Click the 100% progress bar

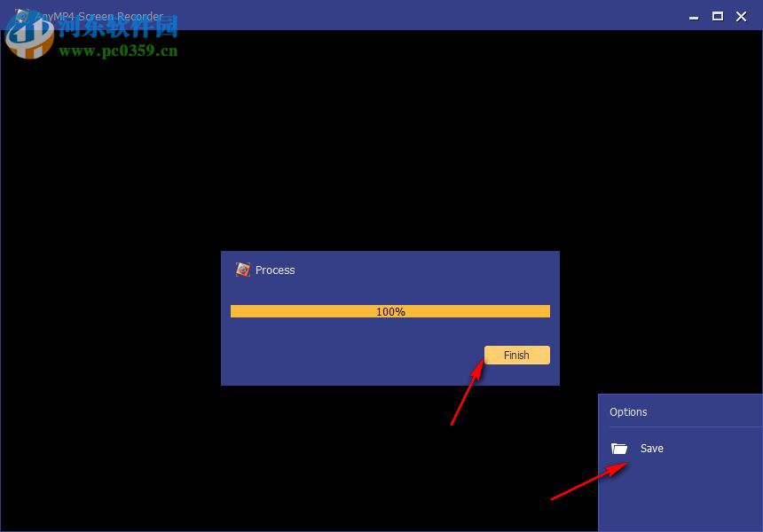pos(389,311)
